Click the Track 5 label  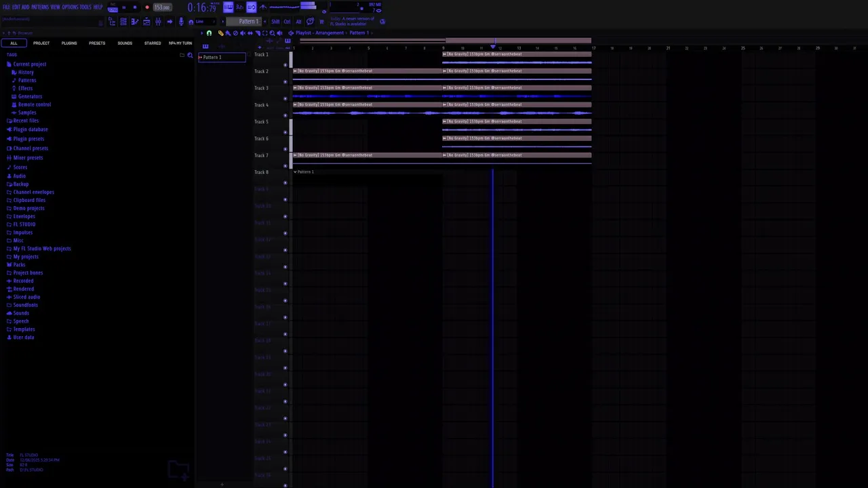coord(261,122)
